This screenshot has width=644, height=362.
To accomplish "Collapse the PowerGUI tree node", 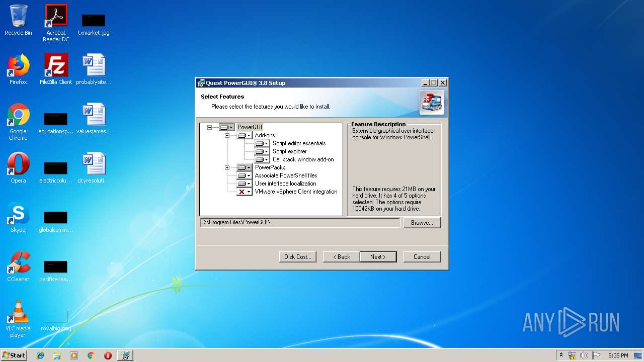I will click(209, 127).
